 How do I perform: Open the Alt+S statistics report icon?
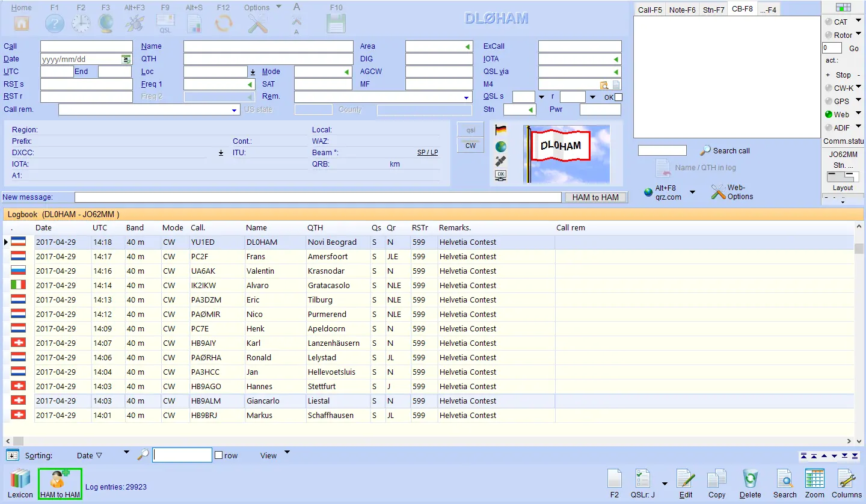194,23
